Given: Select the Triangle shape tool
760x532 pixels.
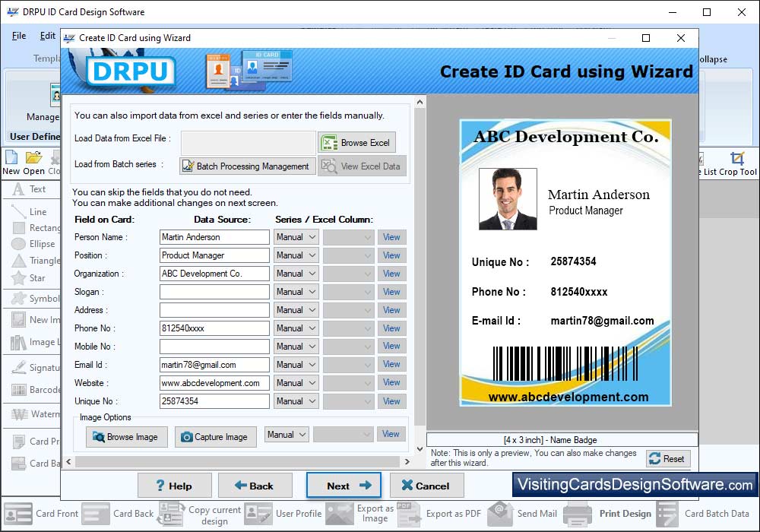Looking at the screenshot, I should pyautogui.click(x=36, y=261).
